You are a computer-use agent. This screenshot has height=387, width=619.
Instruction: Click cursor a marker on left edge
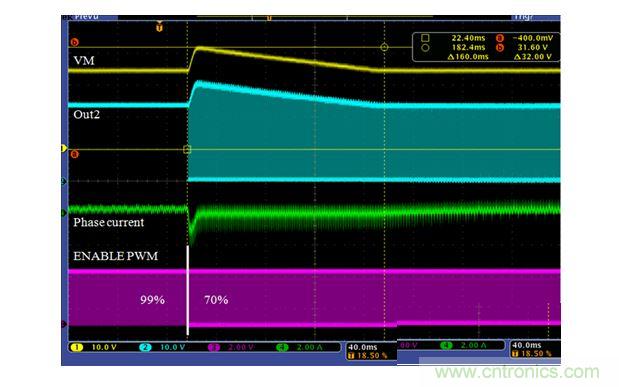tap(74, 154)
